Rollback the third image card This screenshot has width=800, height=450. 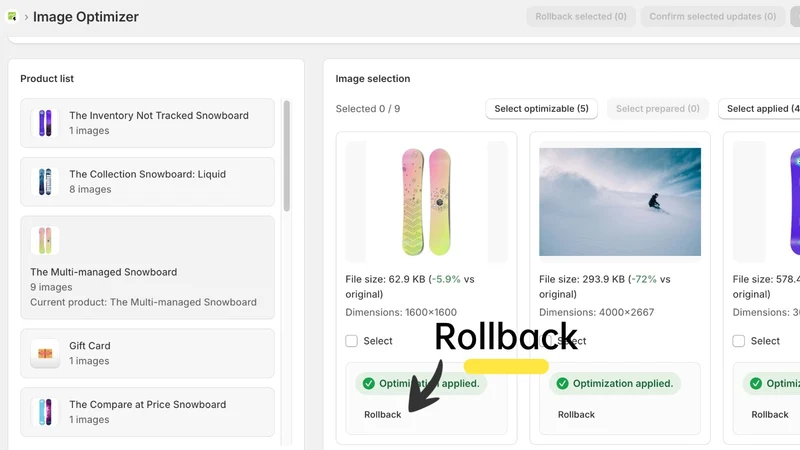(770, 415)
